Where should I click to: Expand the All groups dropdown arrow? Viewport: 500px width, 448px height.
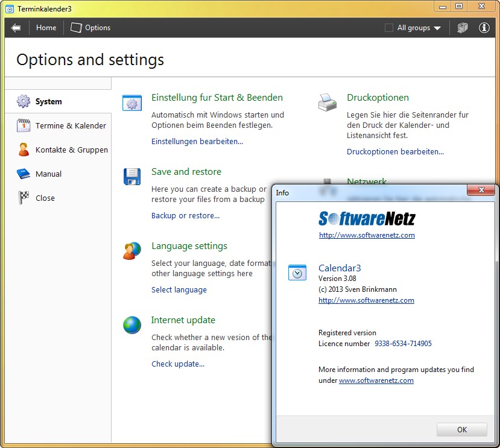click(x=437, y=28)
